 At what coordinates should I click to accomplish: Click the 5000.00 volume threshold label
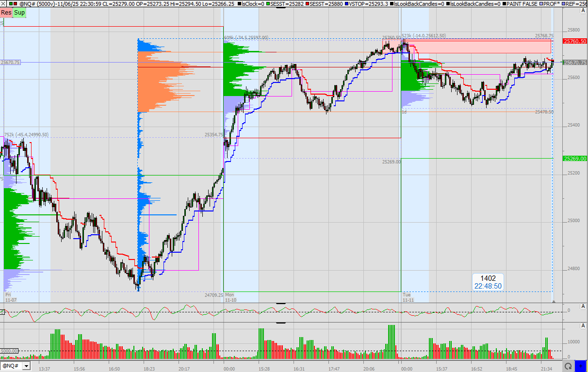(x=9, y=351)
